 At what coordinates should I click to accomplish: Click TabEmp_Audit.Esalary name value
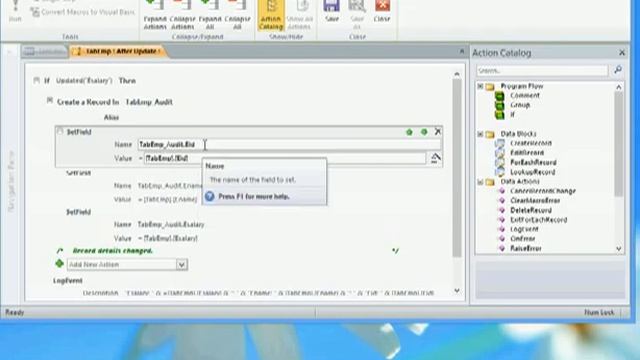pyautogui.click(x=171, y=224)
